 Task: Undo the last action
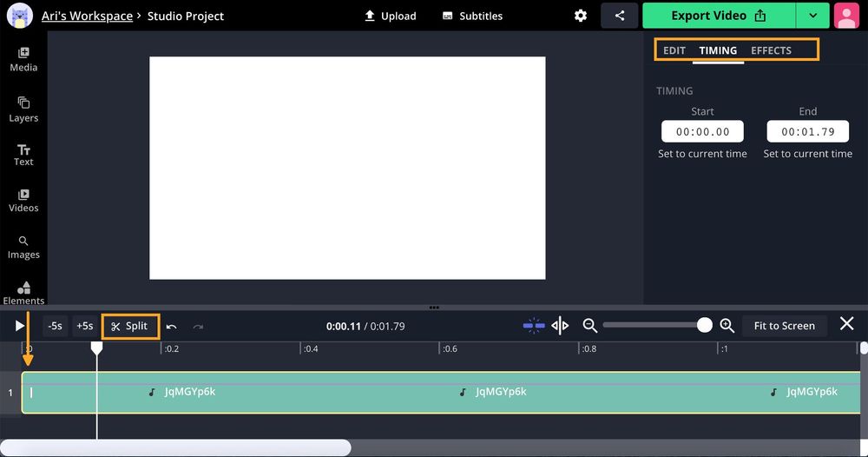click(172, 327)
